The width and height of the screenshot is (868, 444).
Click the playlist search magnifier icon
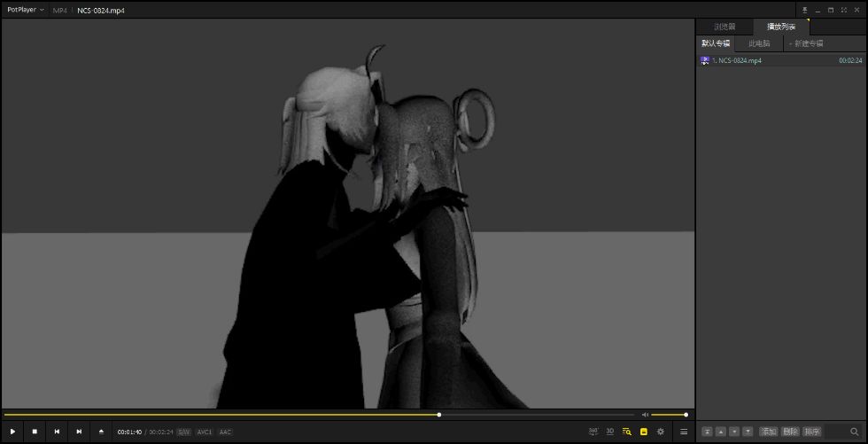point(855,432)
